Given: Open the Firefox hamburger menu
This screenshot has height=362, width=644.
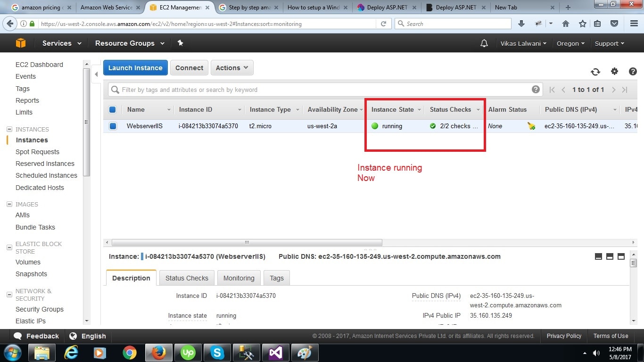Looking at the screenshot, I should (634, 24).
